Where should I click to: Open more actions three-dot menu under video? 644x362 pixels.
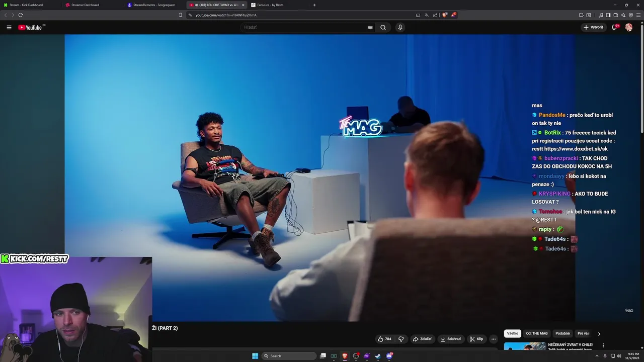[x=494, y=339]
